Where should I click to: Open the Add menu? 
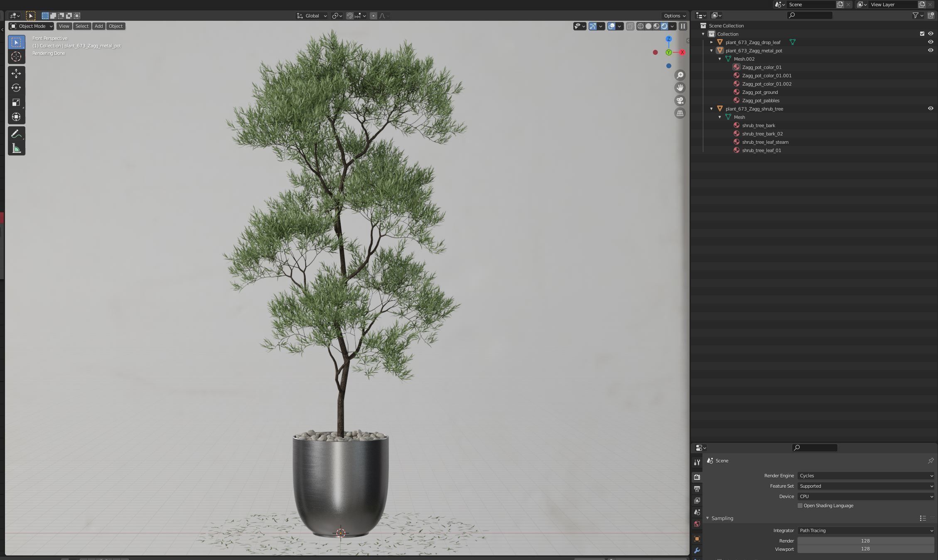[x=98, y=26]
